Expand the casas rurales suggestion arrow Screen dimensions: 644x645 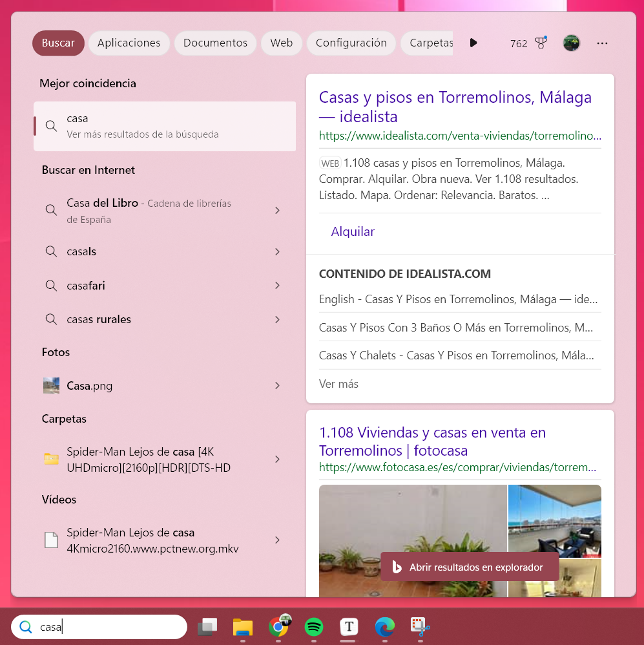pos(278,319)
